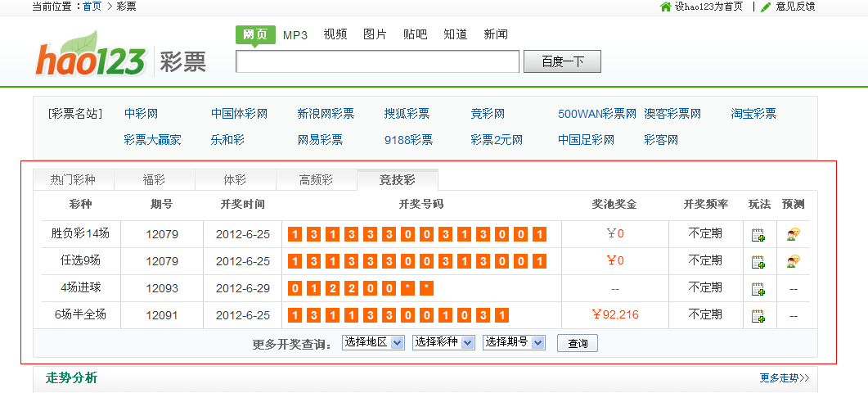Select the 视频 search tab
Image resolution: width=868 pixels, height=393 pixels.
tap(335, 34)
